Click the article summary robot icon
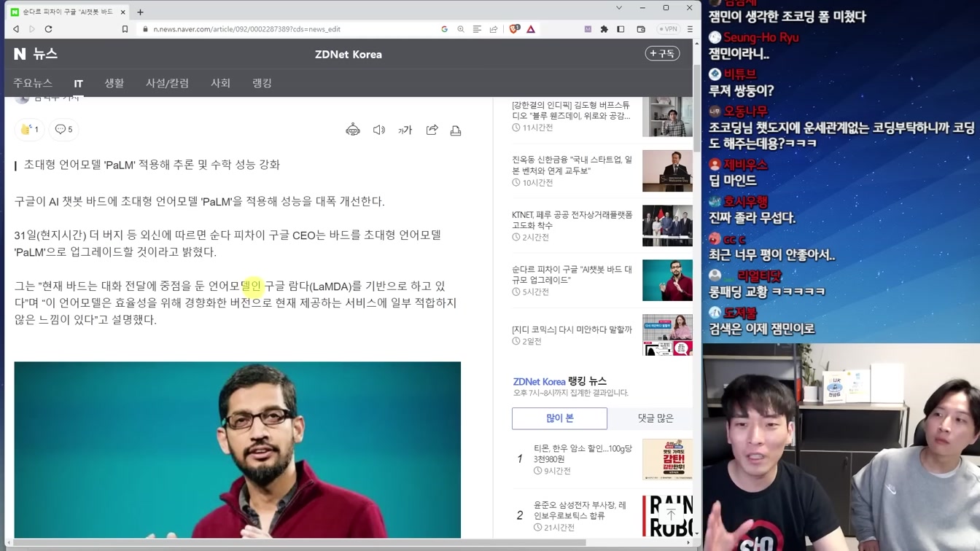 [x=353, y=130]
